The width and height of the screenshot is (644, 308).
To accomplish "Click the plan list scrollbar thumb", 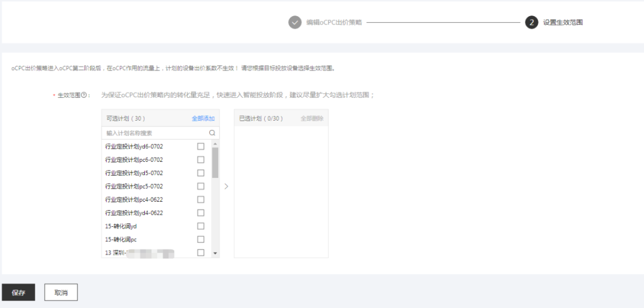I will (215, 162).
